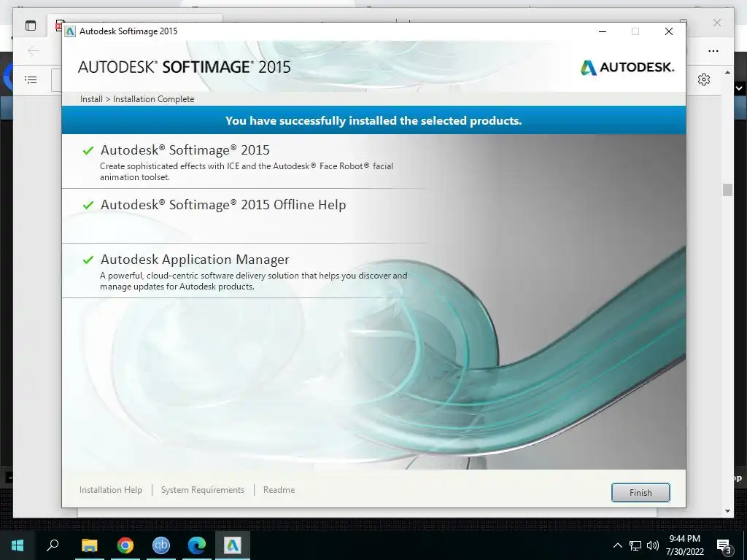The image size is (747, 560).
Task: Click the volume icon in the system tray
Action: pyautogui.click(x=652, y=545)
